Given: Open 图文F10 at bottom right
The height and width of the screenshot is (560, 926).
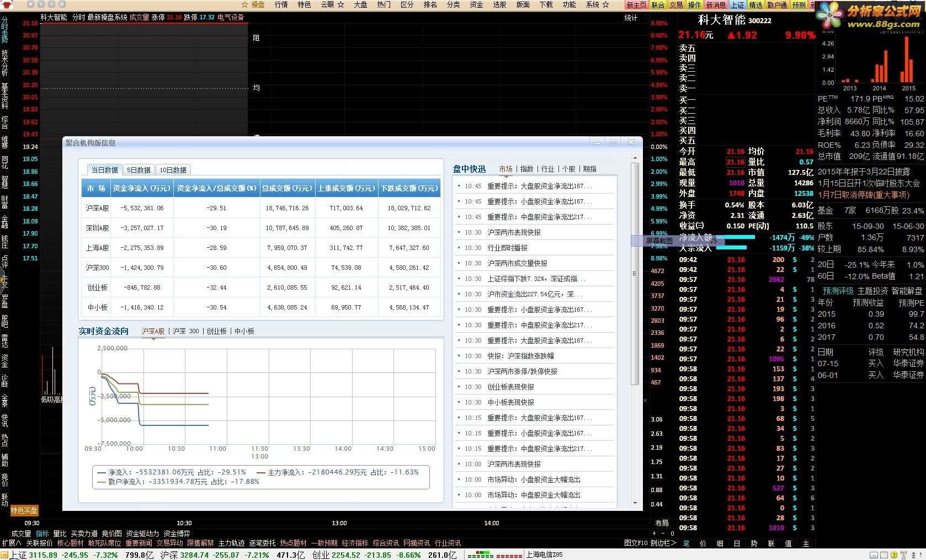Looking at the screenshot, I should click(x=636, y=543).
